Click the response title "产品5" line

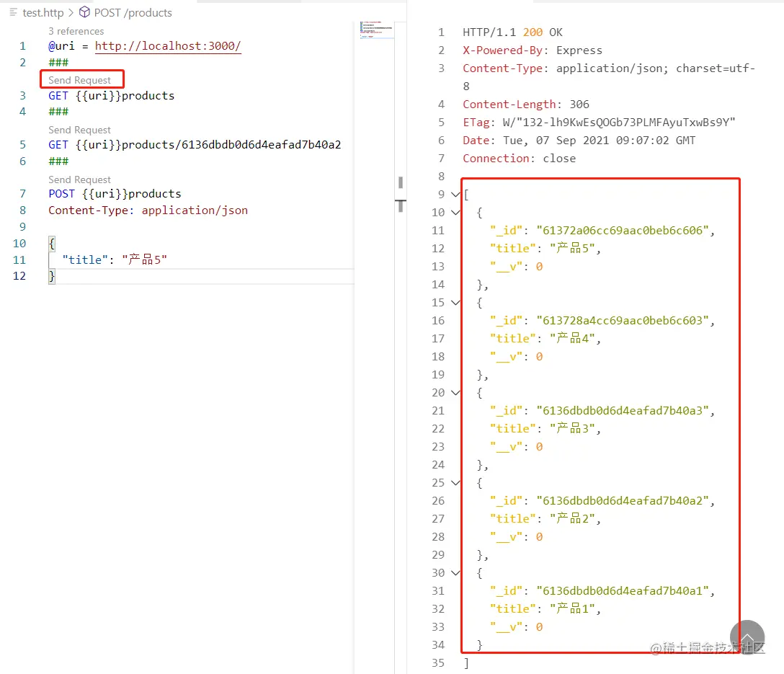545,249
